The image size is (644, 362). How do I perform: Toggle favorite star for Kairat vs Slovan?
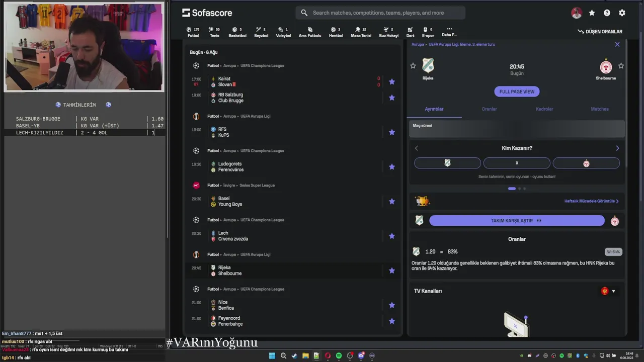coord(392,81)
